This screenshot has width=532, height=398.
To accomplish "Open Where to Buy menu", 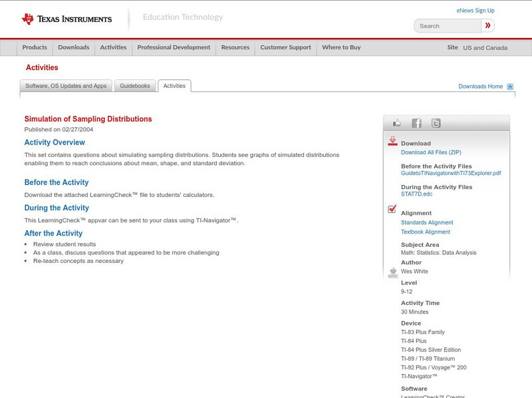I will tap(341, 47).
